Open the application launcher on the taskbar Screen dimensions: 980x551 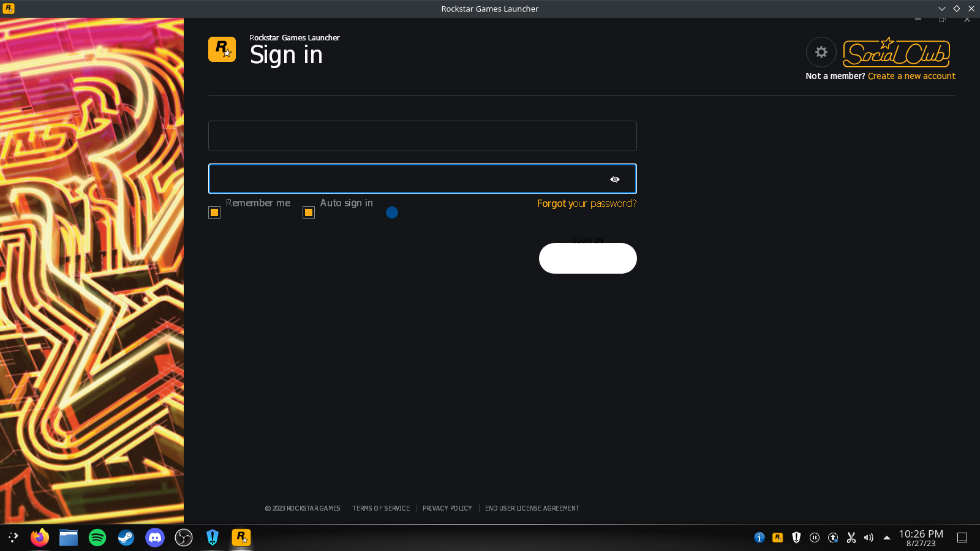tap(13, 538)
